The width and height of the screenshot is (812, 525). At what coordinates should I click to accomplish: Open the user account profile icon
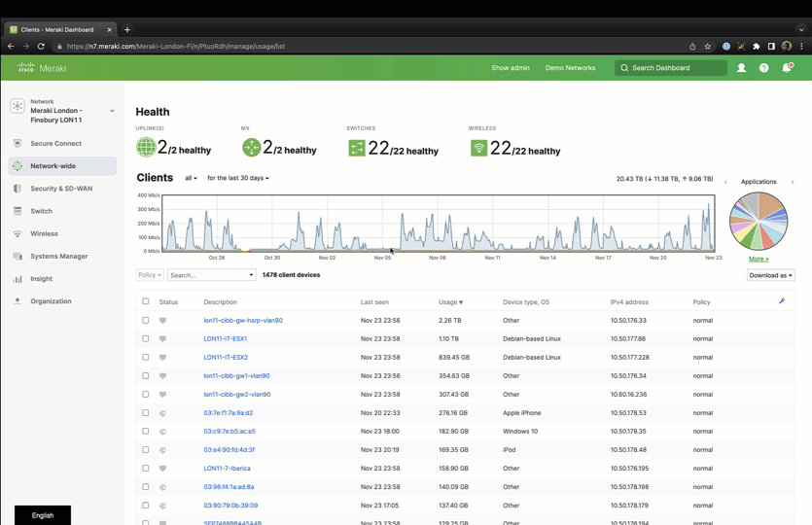(x=742, y=68)
